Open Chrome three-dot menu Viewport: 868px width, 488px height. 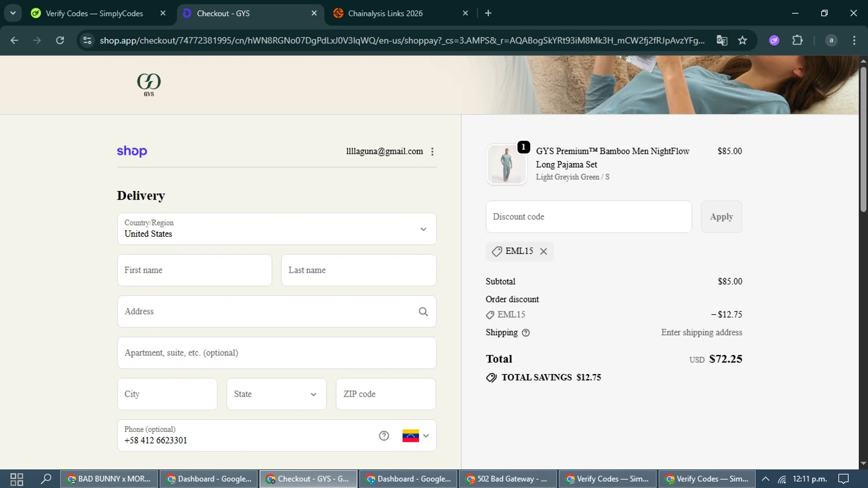tap(854, 41)
